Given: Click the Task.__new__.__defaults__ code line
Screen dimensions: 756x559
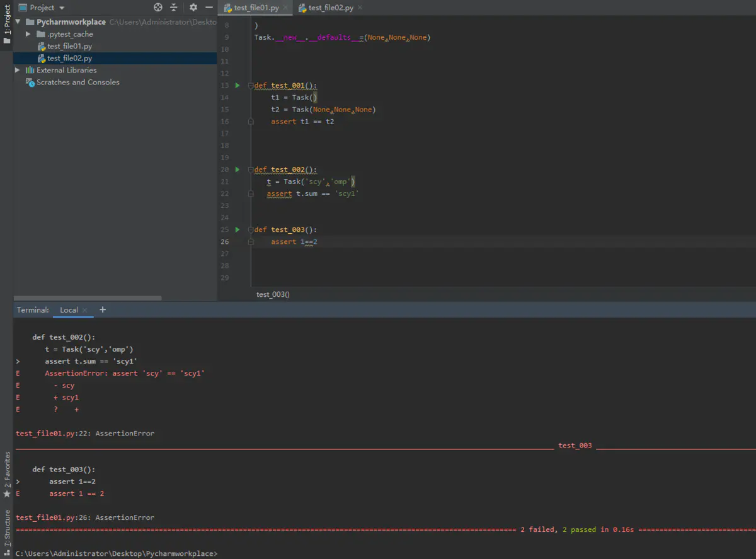Looking at the screenshot, I should pyautogui.click(x=342, y=37).
